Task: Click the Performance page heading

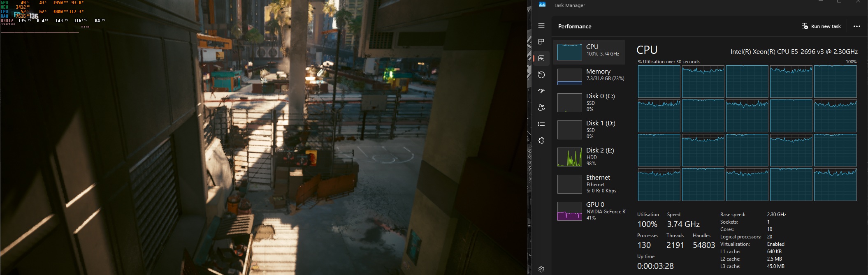Action: click(575, 26)
